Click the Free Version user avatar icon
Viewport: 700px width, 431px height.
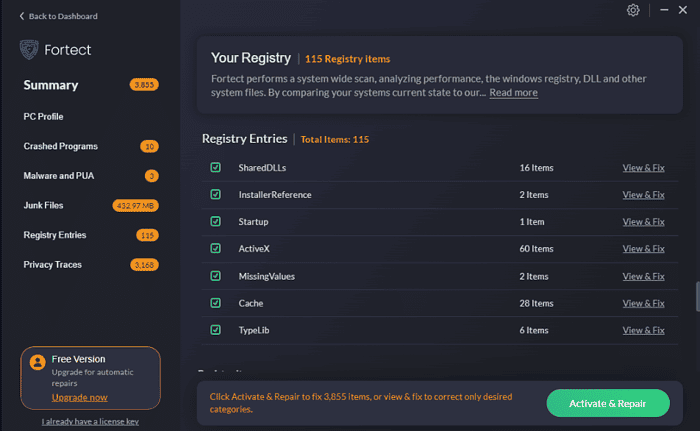[37, 362]
